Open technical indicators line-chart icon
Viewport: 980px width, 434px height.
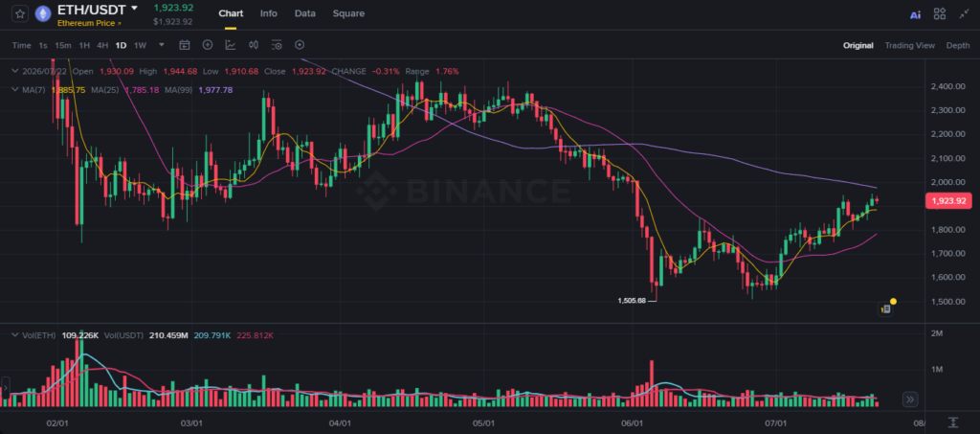[231, 45]
